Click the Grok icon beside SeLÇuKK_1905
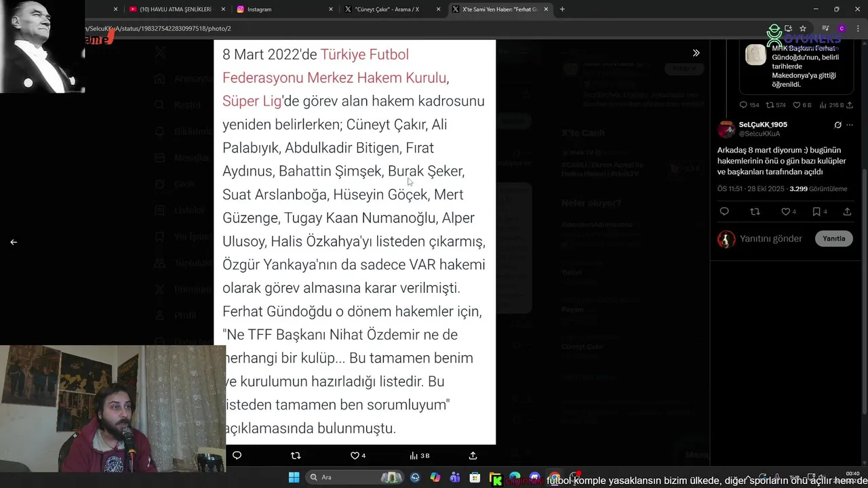The height and width of the screenshot is (488, 868). pos(837,125)
